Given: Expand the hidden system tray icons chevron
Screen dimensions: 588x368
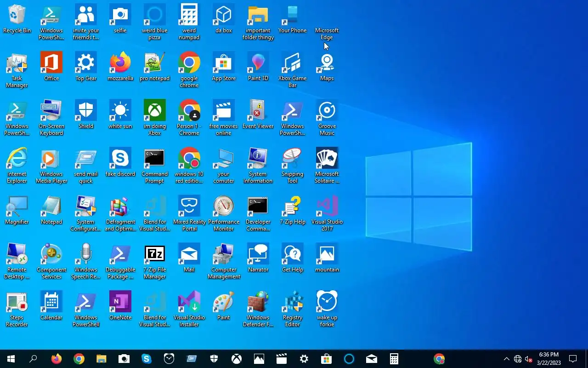Looking at the screenshot, I should tap(507, 359).
